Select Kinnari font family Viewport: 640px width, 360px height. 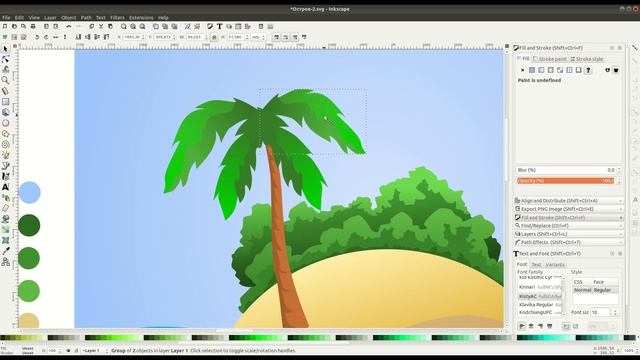point(540,287)
